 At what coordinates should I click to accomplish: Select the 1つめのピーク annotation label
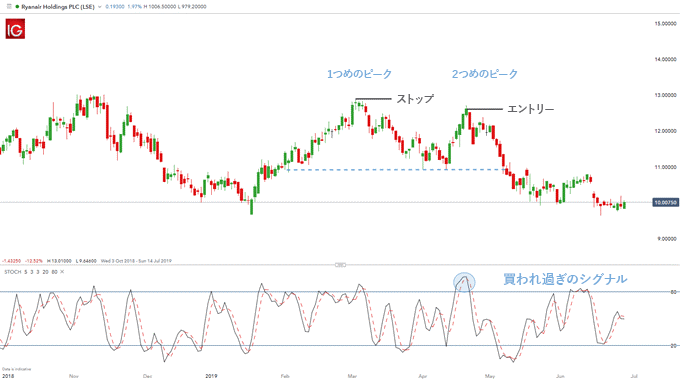[x=359, y=74]
